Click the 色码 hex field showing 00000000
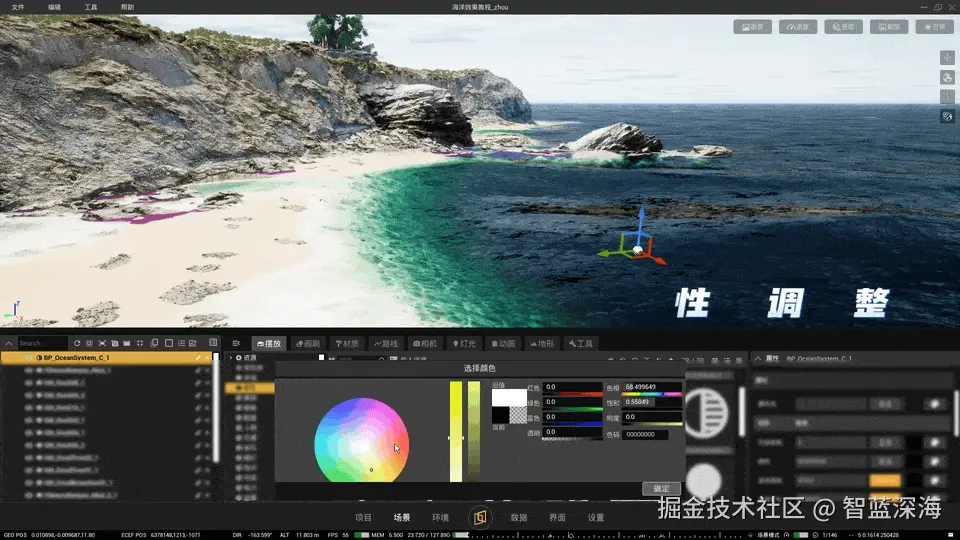 (x=645, y=434)
